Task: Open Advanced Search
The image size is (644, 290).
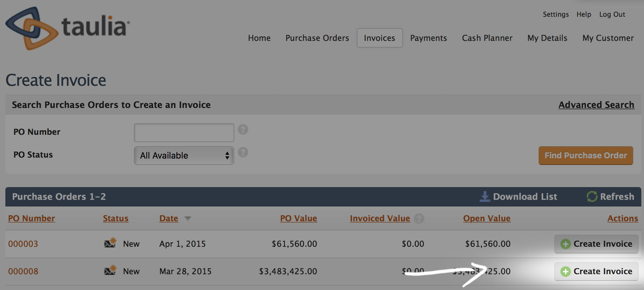Action: click(x=596, y=105)
